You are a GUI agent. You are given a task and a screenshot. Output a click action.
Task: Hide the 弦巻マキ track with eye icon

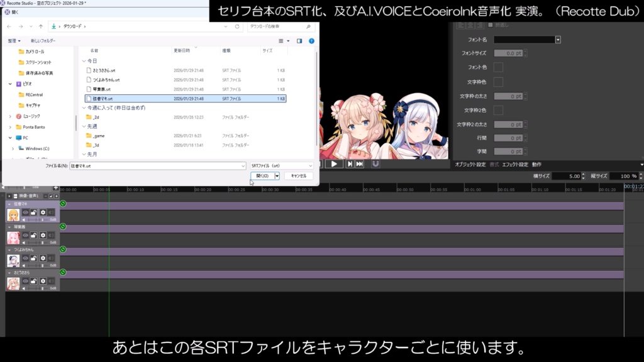pyautogui.click(x=25, y=212)
